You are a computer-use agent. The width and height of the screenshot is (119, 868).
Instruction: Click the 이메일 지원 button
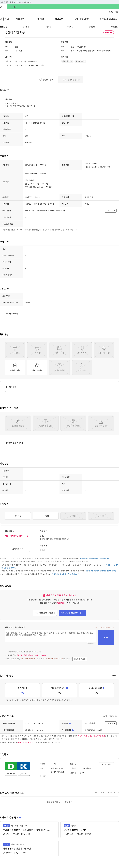pos(17,549)
